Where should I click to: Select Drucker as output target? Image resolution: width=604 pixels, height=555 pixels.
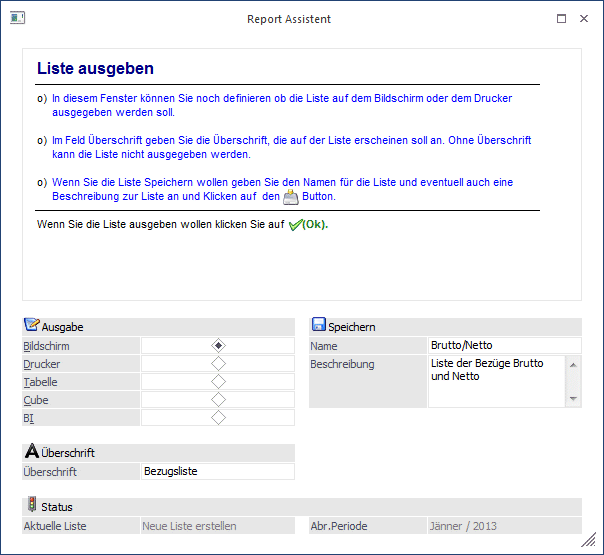tap(218, 364)
